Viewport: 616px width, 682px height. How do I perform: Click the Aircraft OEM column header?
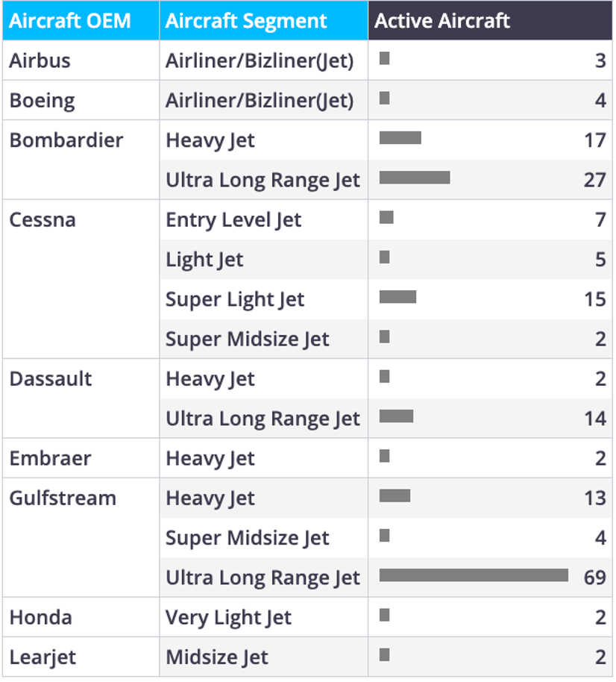pyautogui.click(x=81, y=20)
